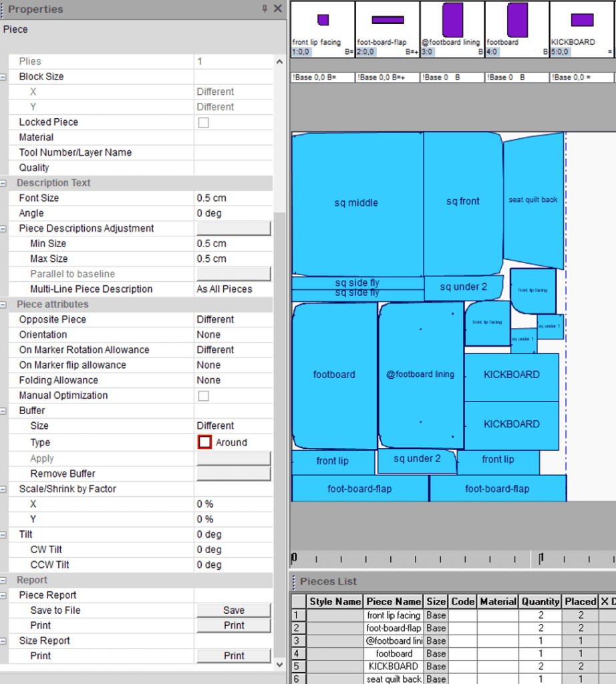
Task: Select the @footboard lining piece thumbnail
Action: (452, 29)
